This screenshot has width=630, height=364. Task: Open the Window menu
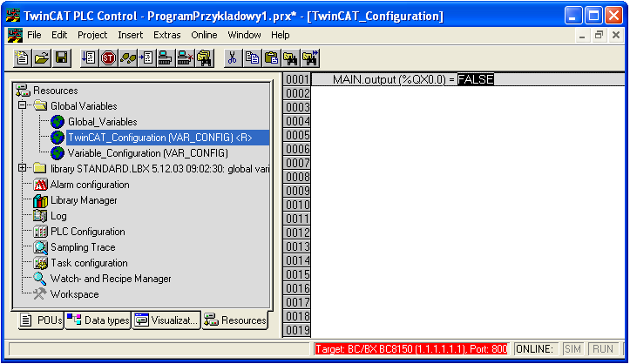(244, 36)
